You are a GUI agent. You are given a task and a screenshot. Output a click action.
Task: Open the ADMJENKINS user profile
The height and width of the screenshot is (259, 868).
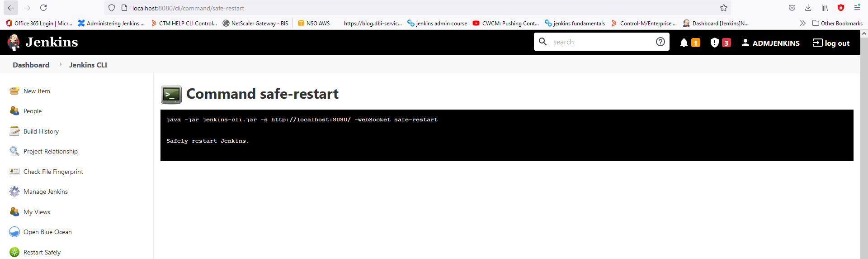771,43
